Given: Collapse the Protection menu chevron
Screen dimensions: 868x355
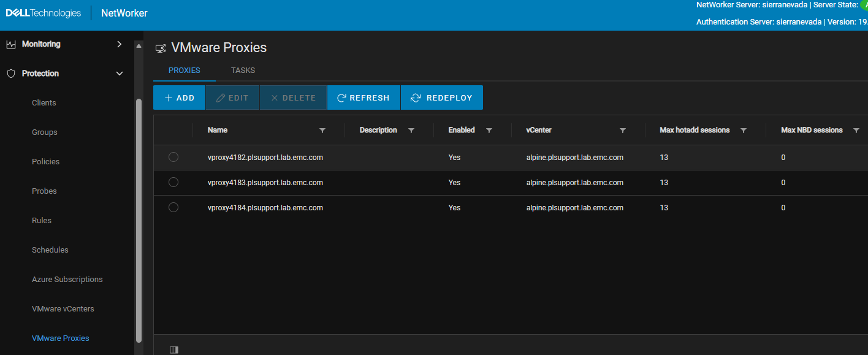Looking at the screenshot, I should click(120, 74).
